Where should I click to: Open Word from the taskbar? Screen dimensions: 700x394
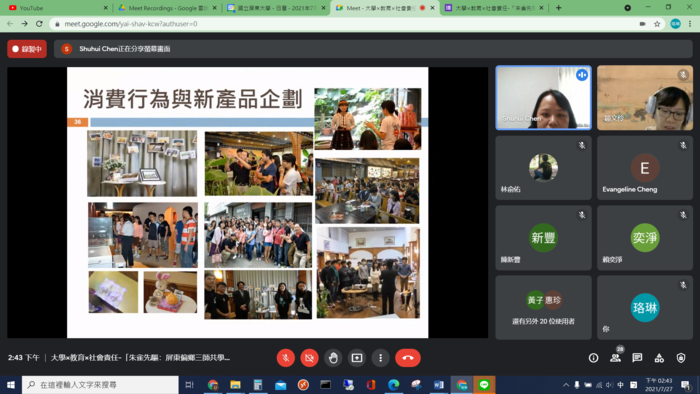coord(438,385)
